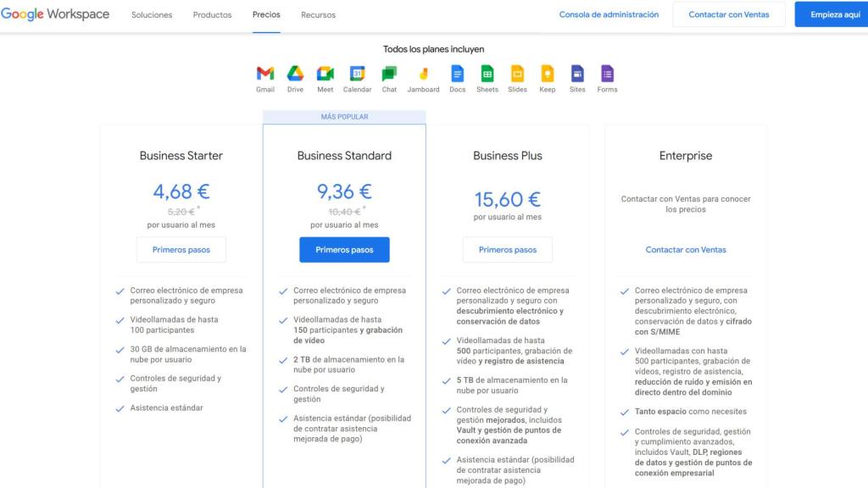Viewport: 868px width, 488px height.
Task: Switch to the Precios tab
Action: click(x=266, y=14)
